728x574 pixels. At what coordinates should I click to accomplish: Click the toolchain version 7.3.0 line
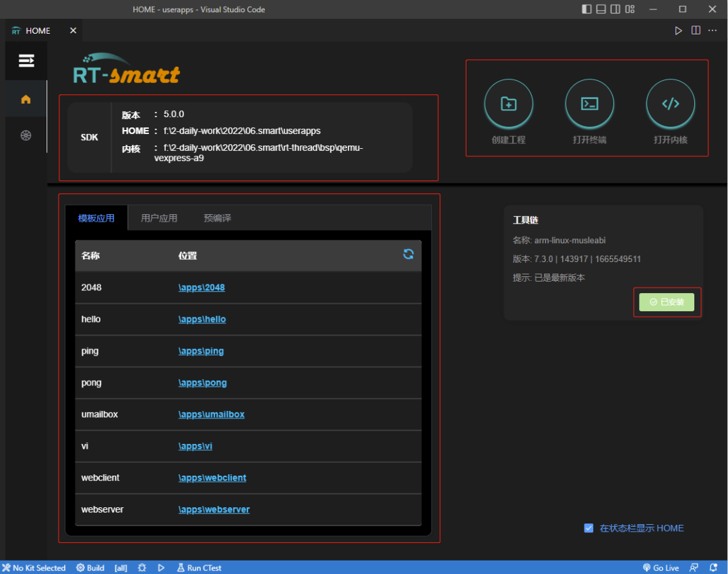(x=576, y=259)
